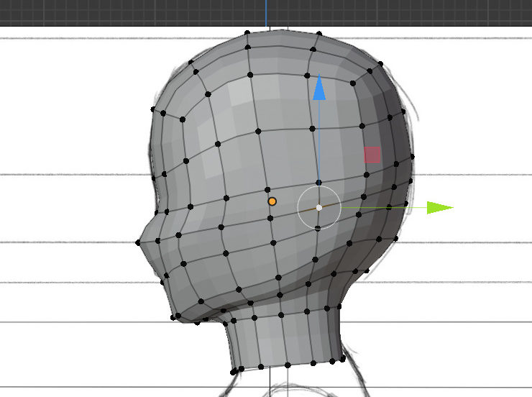Select the red square plane handle
Viewport: 532px width, 397px height.
pyautogui.click(x=372, y=154)
